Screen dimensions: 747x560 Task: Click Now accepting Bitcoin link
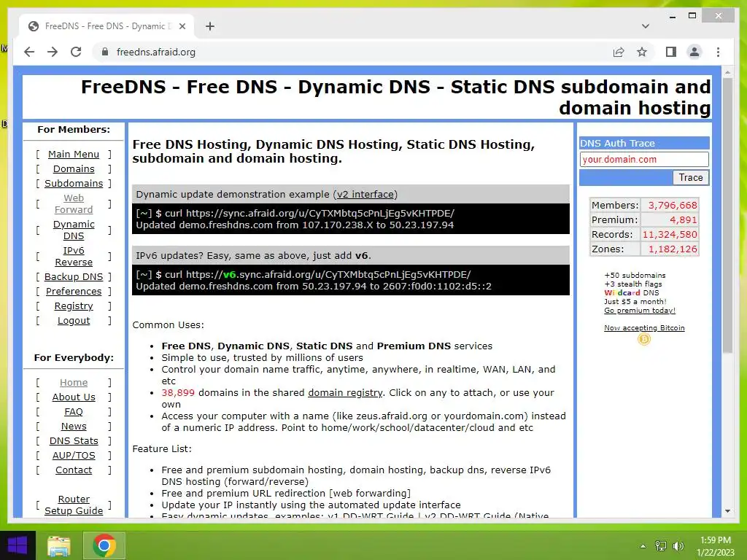pos(644,328)
